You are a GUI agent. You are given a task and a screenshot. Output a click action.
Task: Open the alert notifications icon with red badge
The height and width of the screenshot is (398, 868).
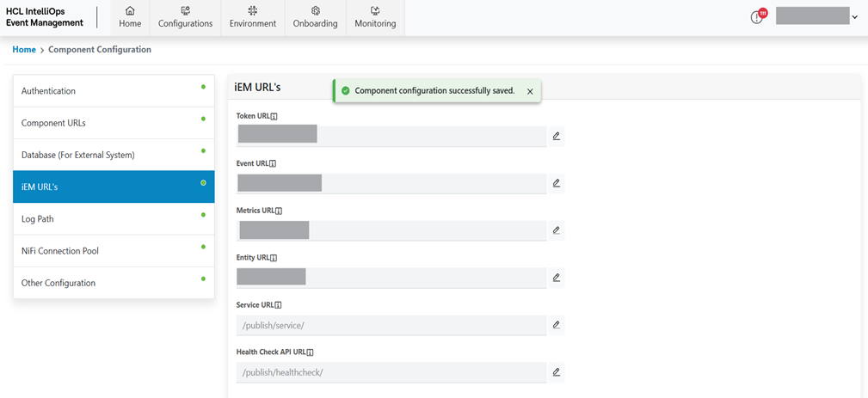(x=757, y=17)
